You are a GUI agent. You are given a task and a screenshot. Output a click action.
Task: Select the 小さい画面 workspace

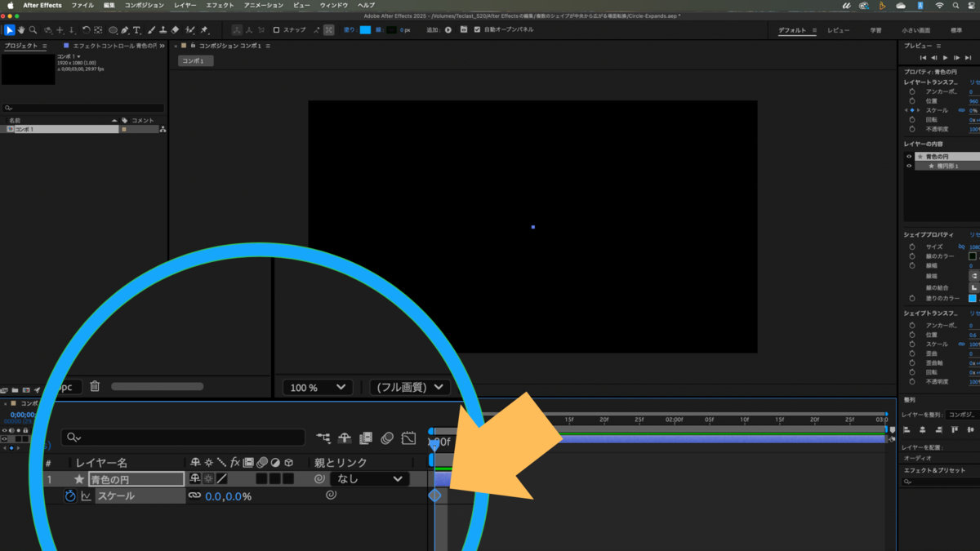click(915, 30)
